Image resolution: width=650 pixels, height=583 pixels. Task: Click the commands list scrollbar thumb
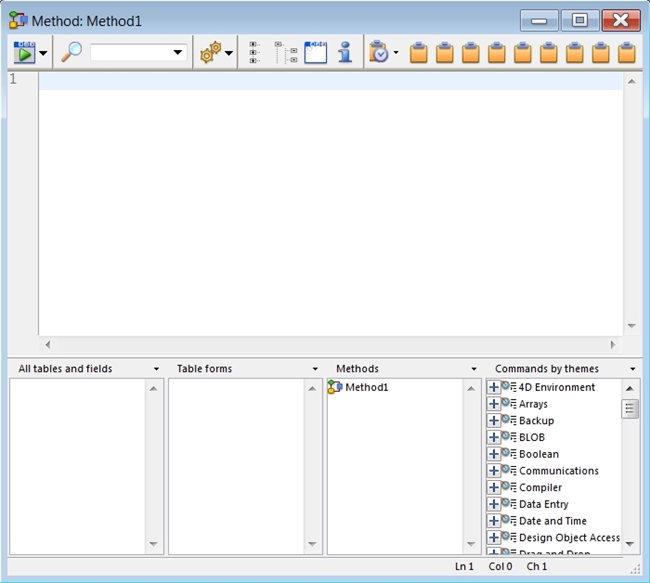(630, 408)
